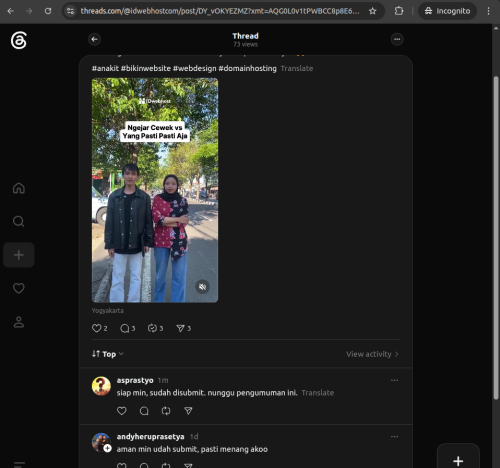Open the thread's more options menu

(397, 39)
